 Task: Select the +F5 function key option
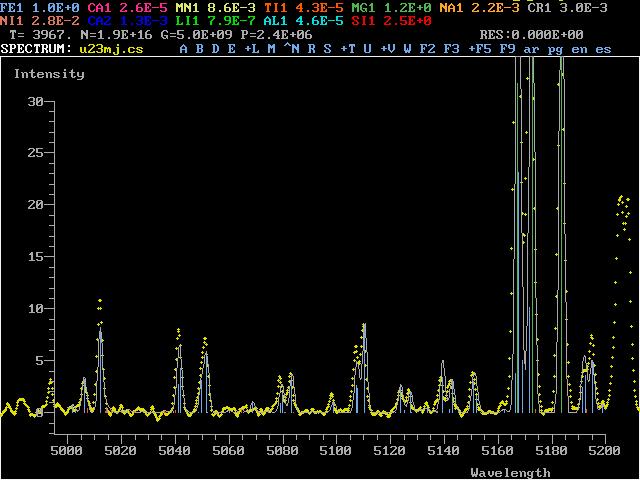tap(480, 49)
